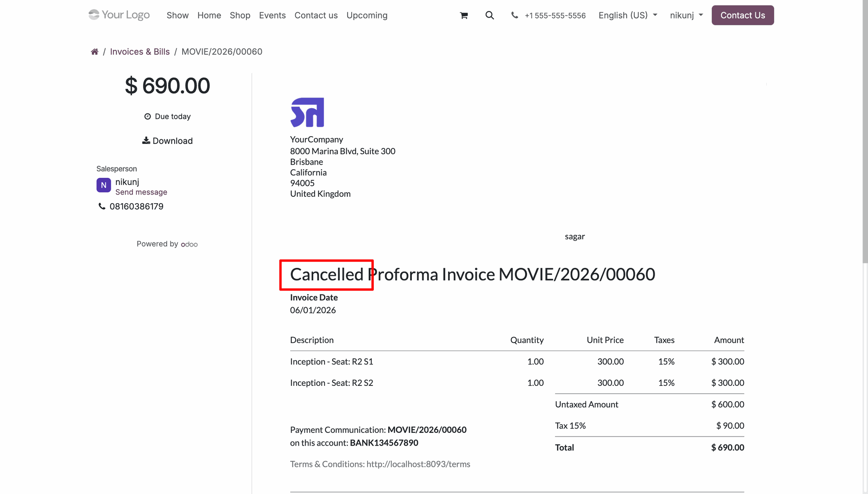
Task: Open the Shop menu item
Action: point(240,15)
